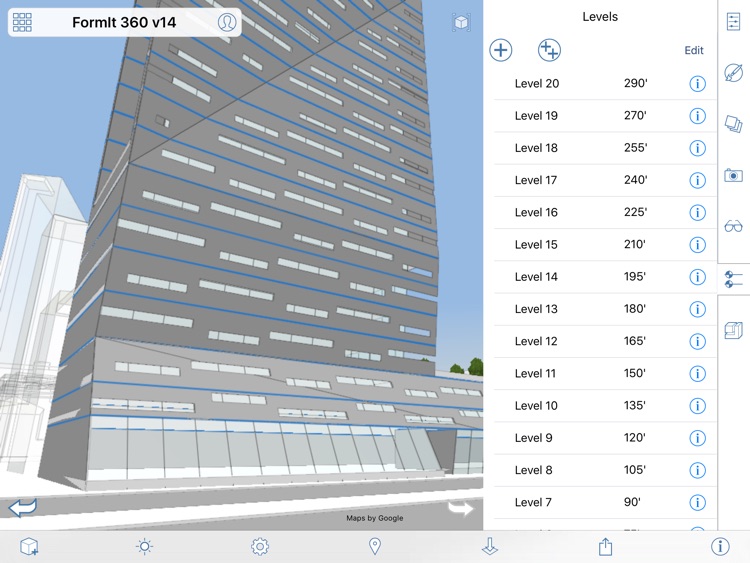Select the Level 8 row label

tap(533, 470)
